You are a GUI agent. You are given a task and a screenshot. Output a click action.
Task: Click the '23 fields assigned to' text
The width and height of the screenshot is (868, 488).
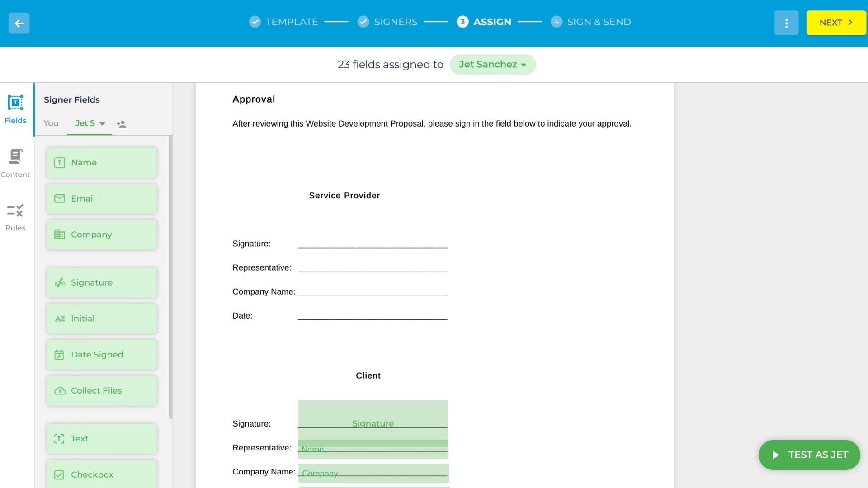(x=391, y=64)
